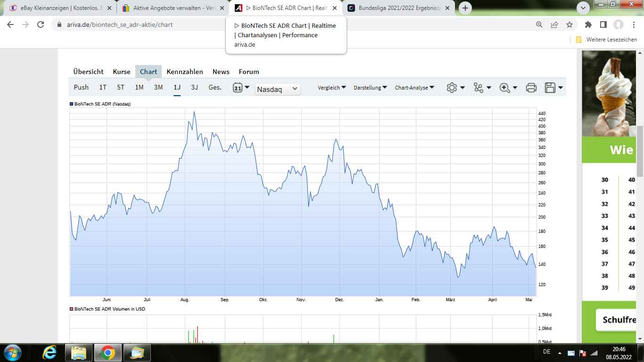The height and width of the screenshot is (362, 644).
Task: Open a new browser tab
Action: click(x=465, y=8)
